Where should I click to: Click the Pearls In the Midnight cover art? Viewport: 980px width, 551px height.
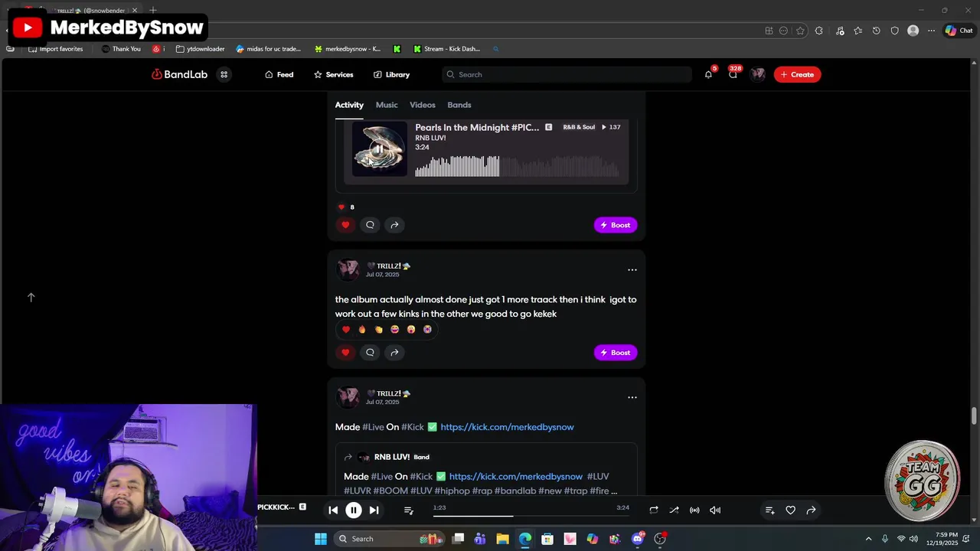point(380,149)
